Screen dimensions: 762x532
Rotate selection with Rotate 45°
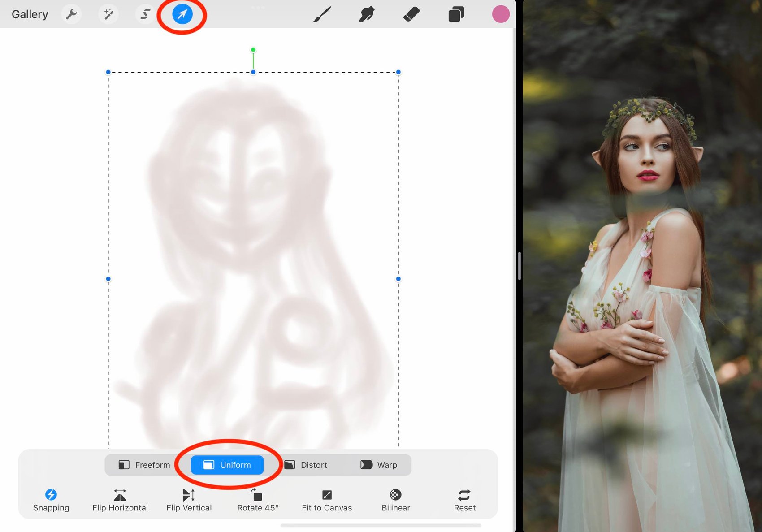(258, 500)
